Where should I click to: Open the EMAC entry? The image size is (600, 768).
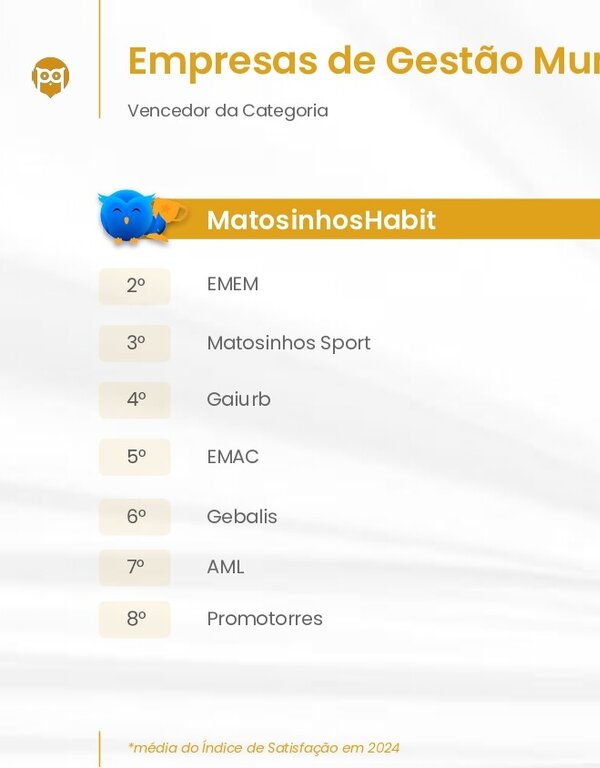coord(232,457)
